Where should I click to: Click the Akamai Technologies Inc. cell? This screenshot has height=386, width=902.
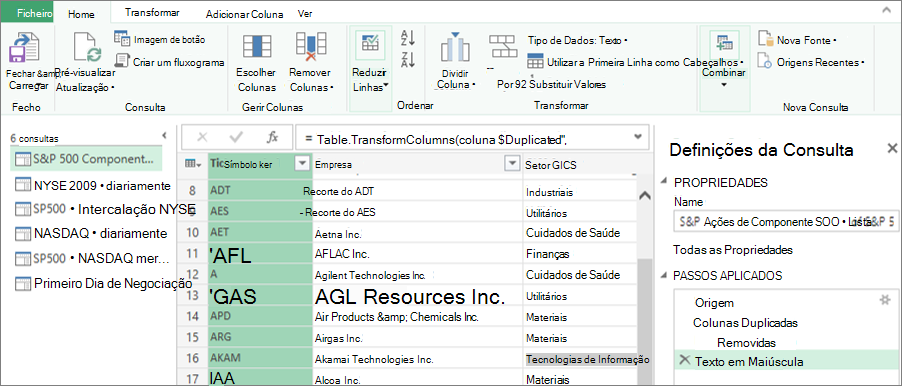pos(418,359)
